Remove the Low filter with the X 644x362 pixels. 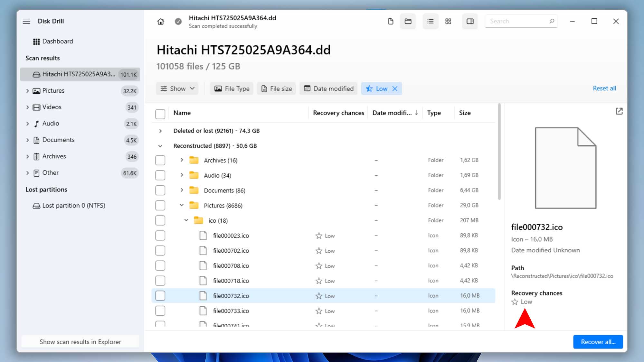[395, 88]
